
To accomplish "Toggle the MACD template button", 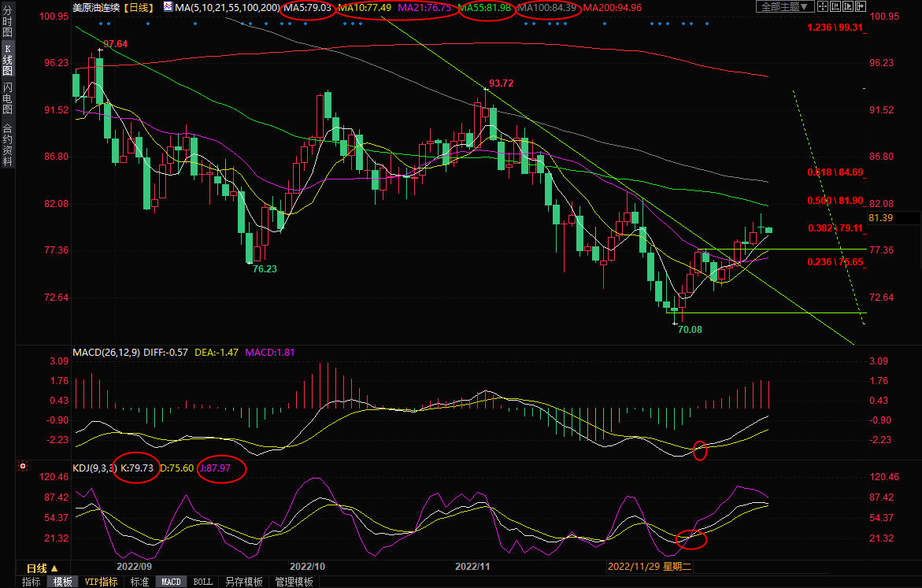I will (171, 582).
